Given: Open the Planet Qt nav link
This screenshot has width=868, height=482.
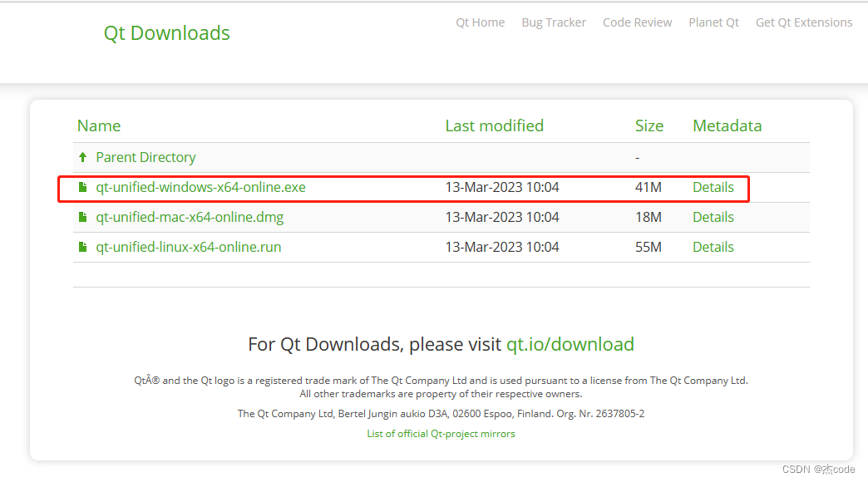Looking at the screenshot, I should coord(713,22).
